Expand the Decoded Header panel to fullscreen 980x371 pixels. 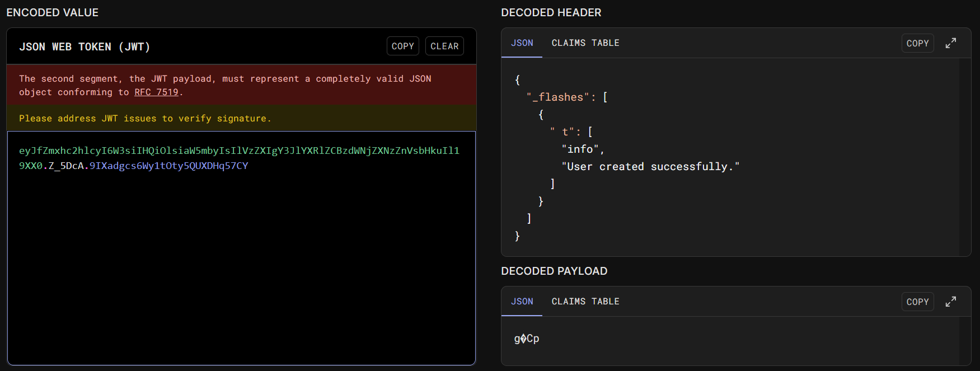[x=950, y=43]
